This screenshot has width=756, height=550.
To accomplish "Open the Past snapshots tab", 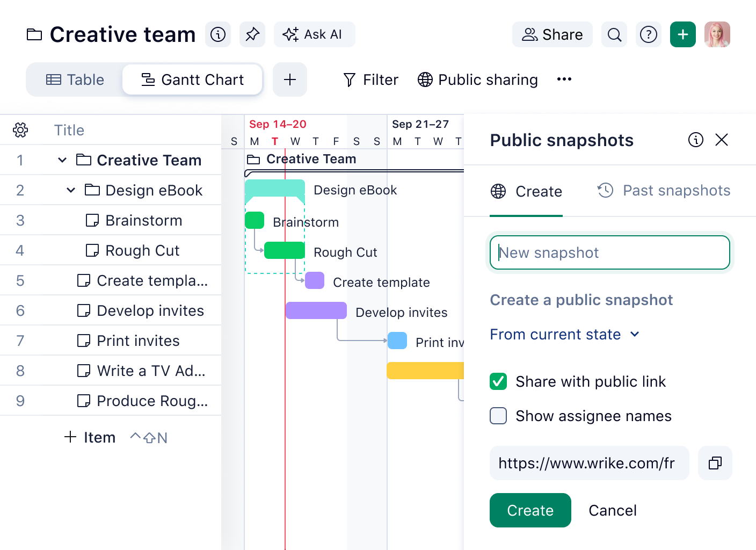I will (x=663, y=190).
